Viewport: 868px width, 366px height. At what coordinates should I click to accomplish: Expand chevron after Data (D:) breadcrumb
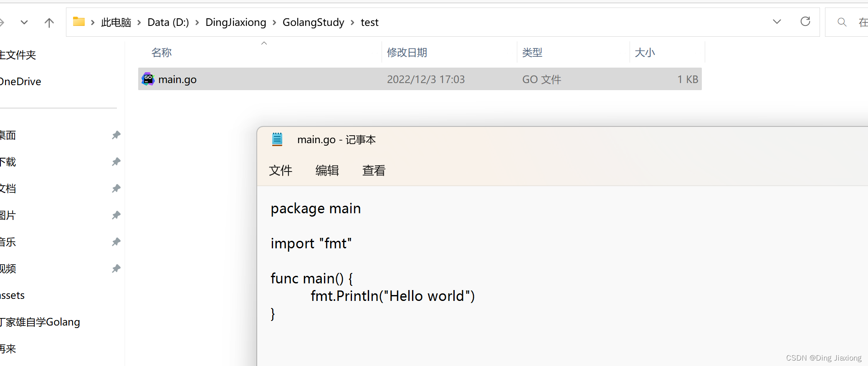point(197,23)
